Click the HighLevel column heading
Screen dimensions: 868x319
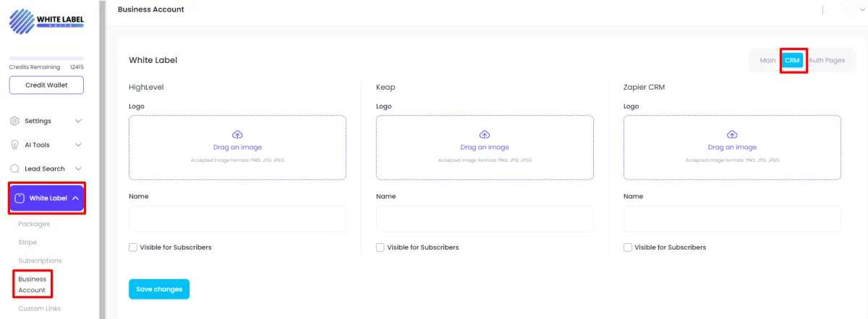pos(145,87)
